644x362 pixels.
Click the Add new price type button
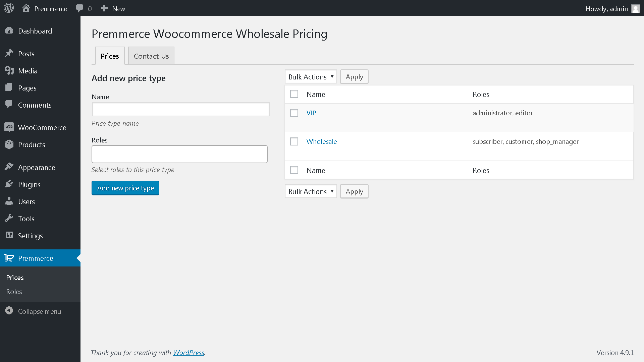click(125, 188)
